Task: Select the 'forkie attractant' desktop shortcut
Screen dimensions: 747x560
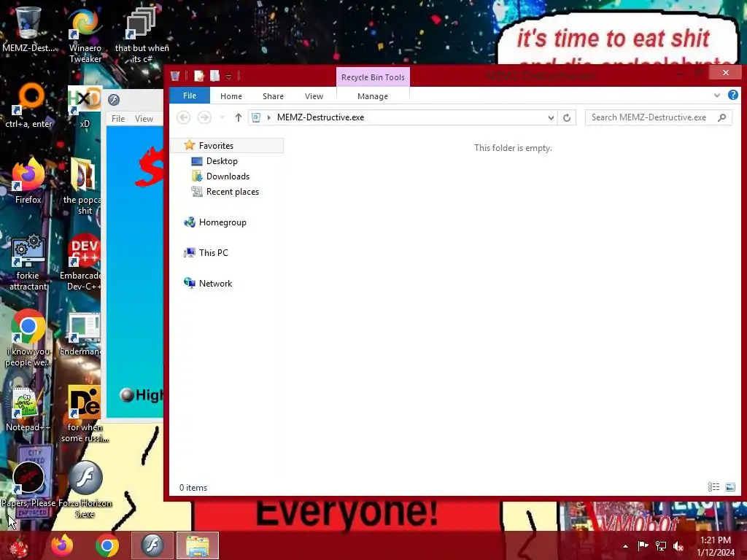Action: coord(28,262)
